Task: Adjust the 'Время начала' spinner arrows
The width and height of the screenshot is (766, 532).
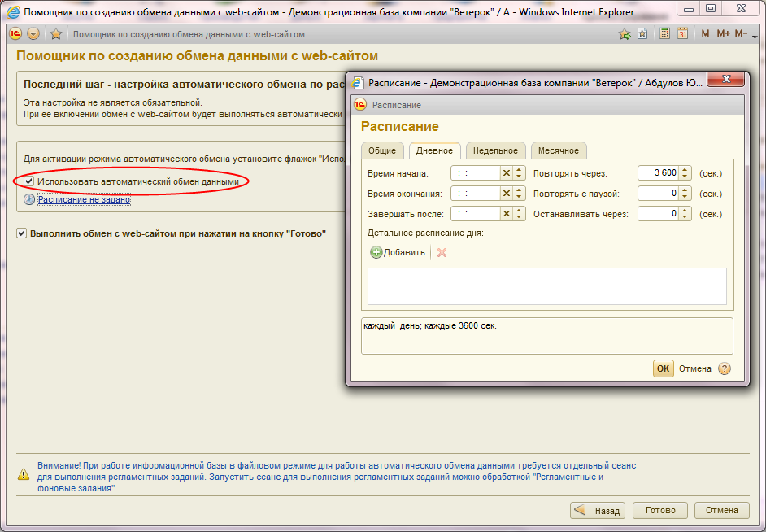Action: click(x=520, y=173)
